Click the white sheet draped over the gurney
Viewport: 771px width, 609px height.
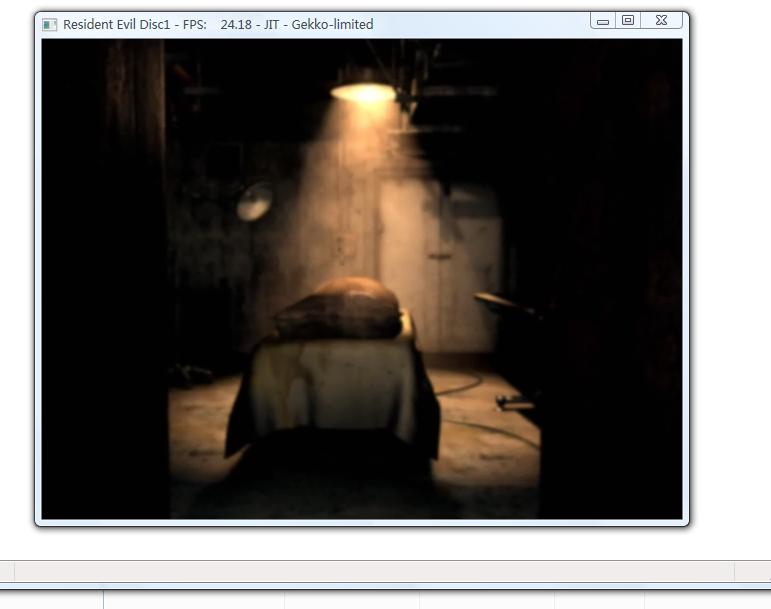click(332, 385)
